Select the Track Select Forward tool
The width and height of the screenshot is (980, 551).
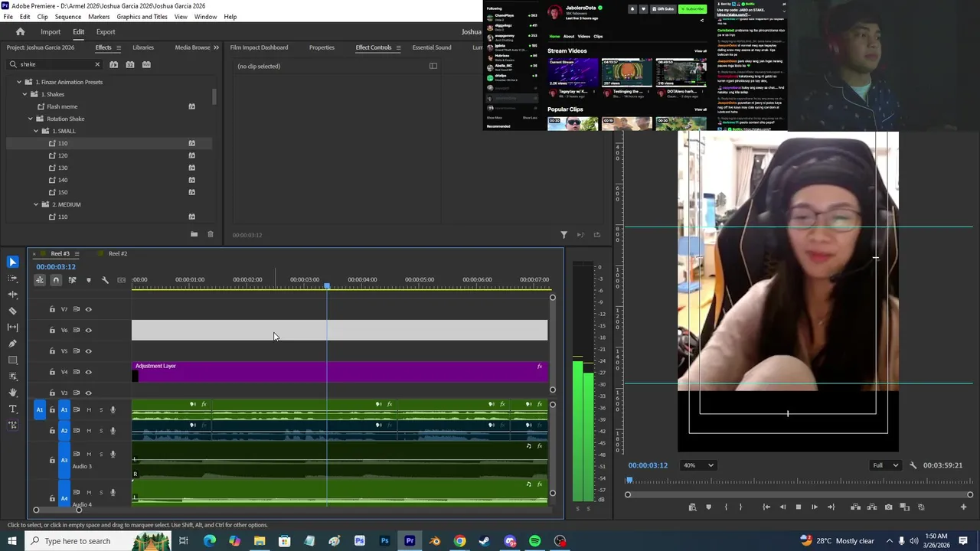tap(12, 279)
